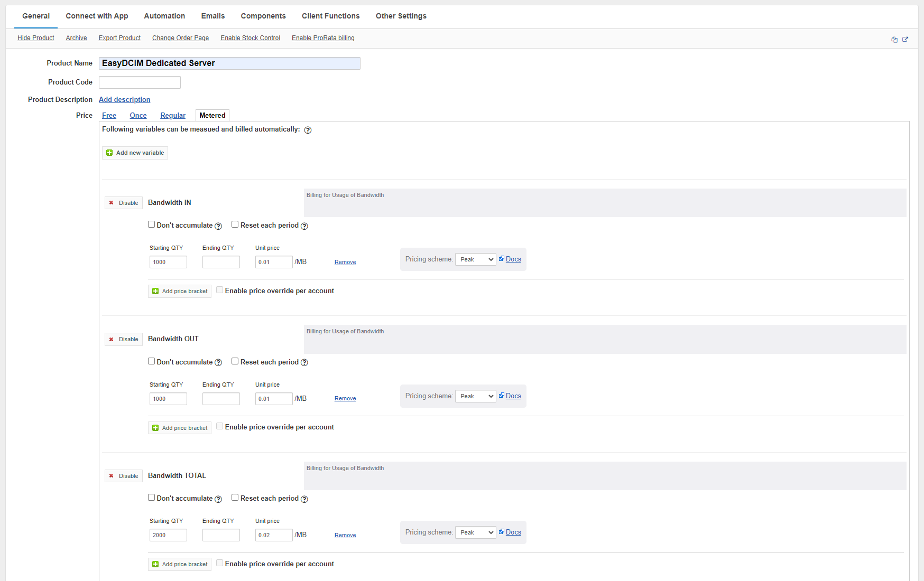Open the Emails tab
The image size is (924, 581).
(x=213, y=16)
